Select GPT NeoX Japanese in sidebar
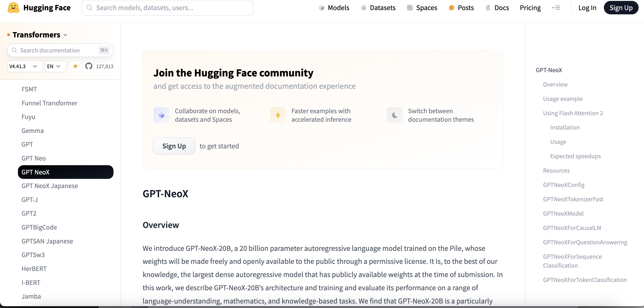The image size is (644, 308). pos(50,186)
